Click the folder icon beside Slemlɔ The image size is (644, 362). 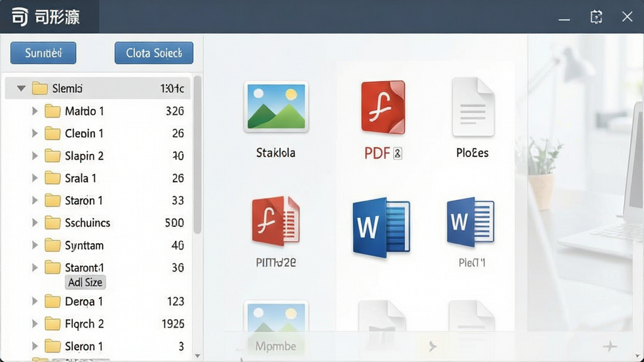coord(40,88)
